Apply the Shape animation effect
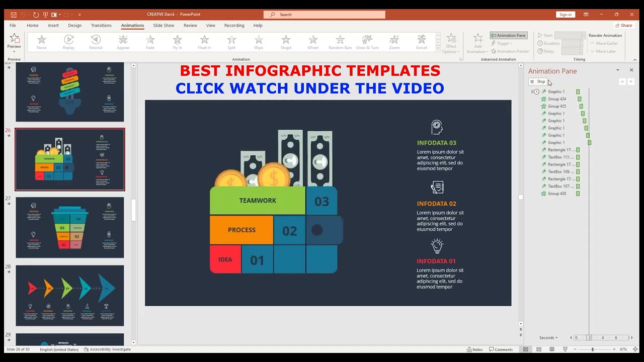This screenshot has height=362, width=644. [x=286, y=42]
